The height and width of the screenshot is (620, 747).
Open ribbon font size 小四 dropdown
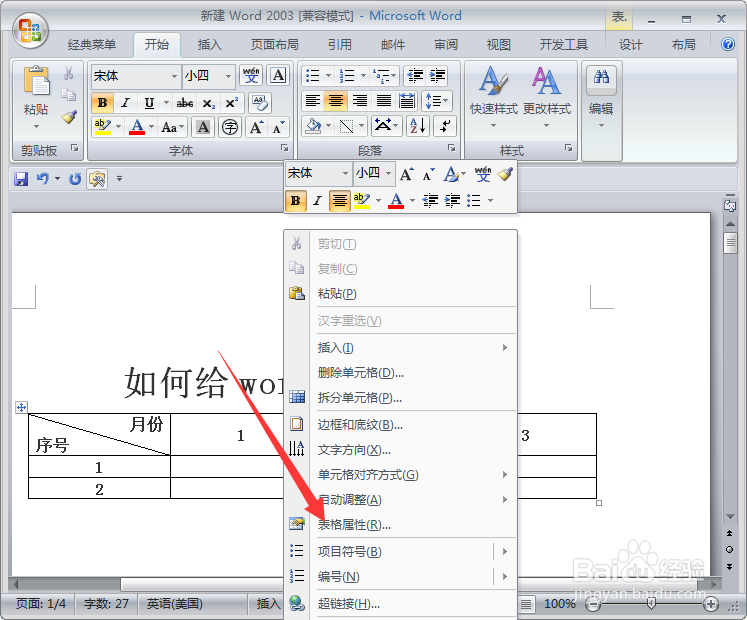pos(229,76)
